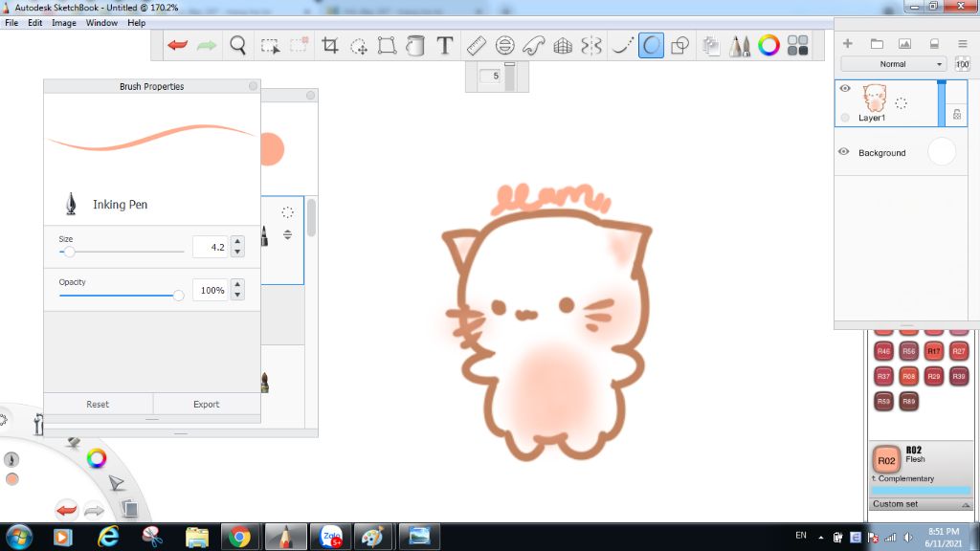This screenshot has height=551, width=980.
Task: Close the Brush Properties panel
Action: [253, 86]
